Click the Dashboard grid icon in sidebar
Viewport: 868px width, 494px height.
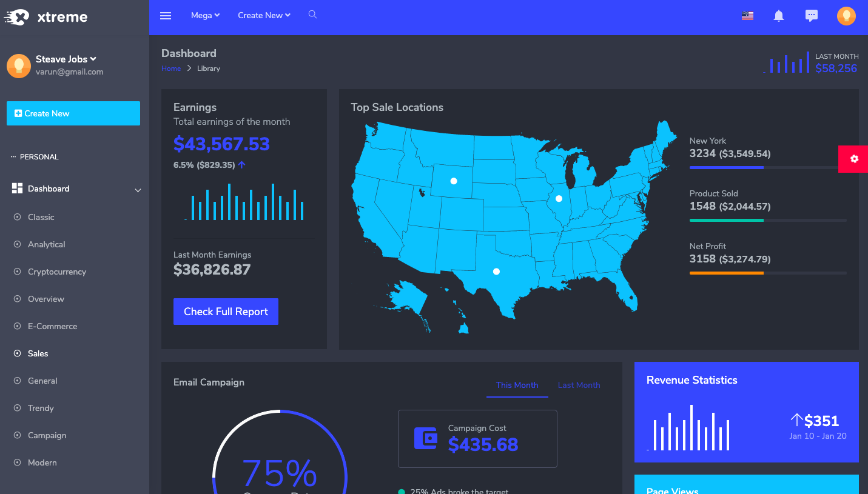(x=17, y=189)
